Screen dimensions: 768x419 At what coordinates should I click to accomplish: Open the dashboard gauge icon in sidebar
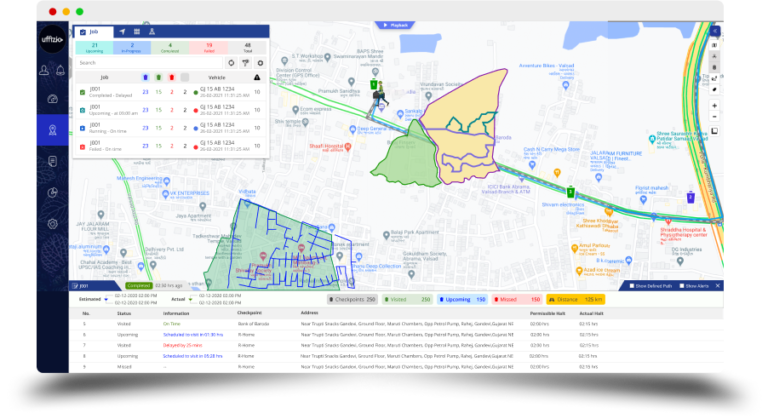52,99
